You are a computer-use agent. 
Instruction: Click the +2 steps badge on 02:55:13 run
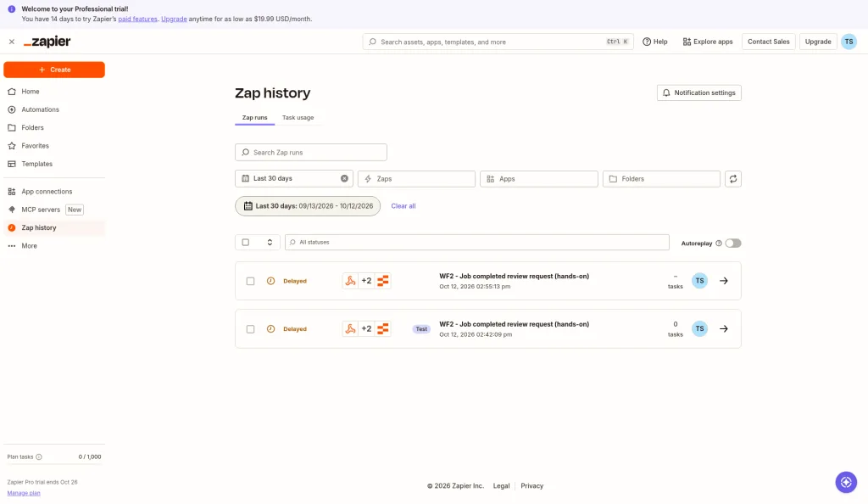tap(366, 281)
